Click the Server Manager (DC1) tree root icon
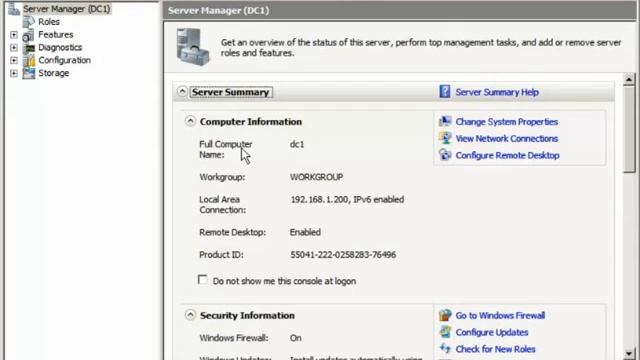The height and width of the screenshot is (360, 640). [x=14, y=9]
